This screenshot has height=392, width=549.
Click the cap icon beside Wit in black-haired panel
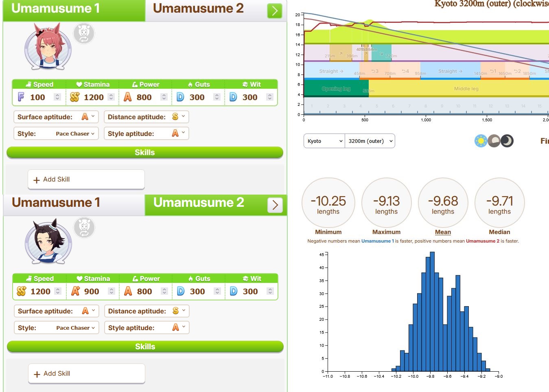click(x=245, y=278)
